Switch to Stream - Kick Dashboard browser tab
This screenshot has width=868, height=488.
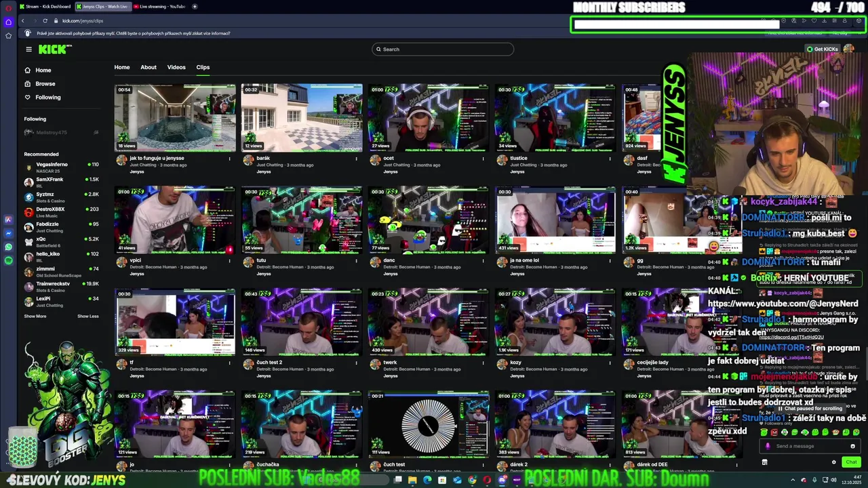tap(45, 6)
